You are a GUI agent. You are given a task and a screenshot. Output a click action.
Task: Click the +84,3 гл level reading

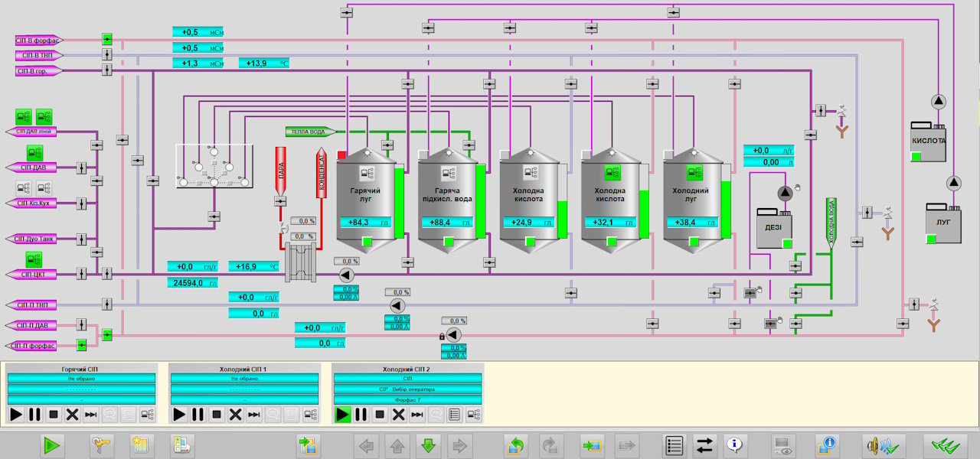click(367, 223)
